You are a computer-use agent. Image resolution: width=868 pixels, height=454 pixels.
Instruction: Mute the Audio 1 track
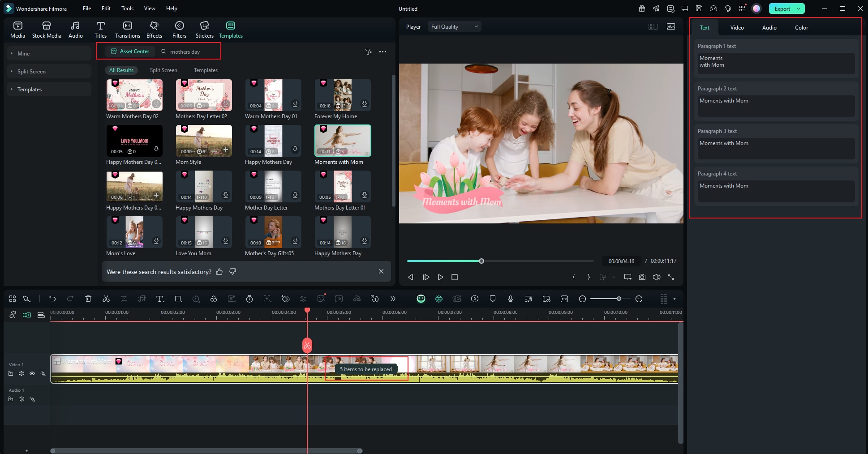[x=21, y=399]
